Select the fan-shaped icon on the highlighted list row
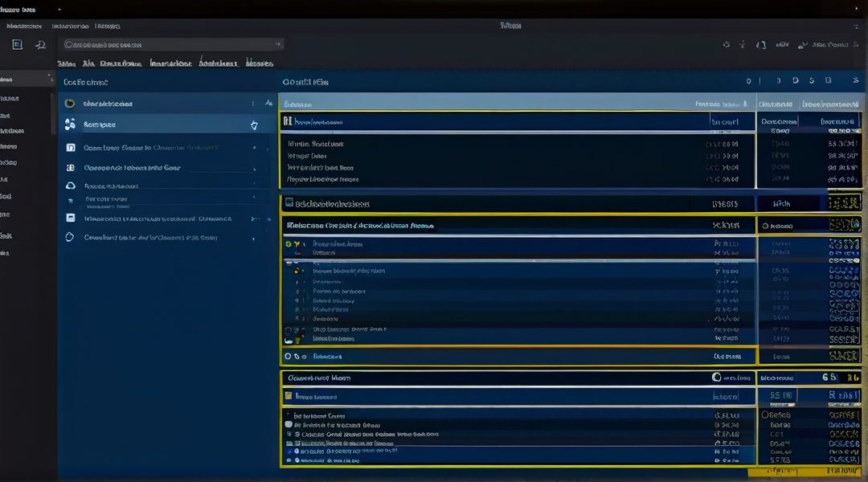868x482 pixels. [x=69, y=125]
